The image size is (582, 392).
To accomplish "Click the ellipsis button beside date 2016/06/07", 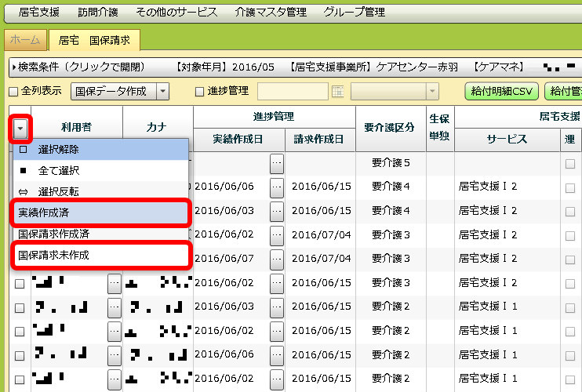I will pos(276,259).
